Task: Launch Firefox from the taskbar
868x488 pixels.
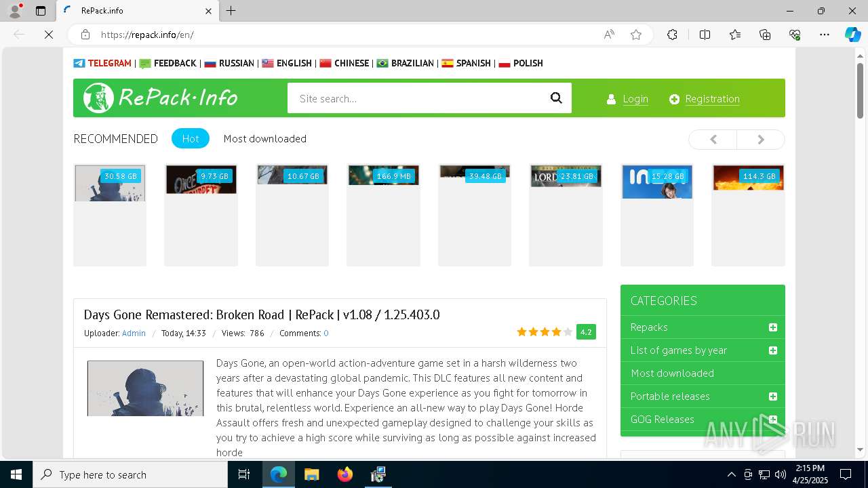Action: [x=345, y=474]
